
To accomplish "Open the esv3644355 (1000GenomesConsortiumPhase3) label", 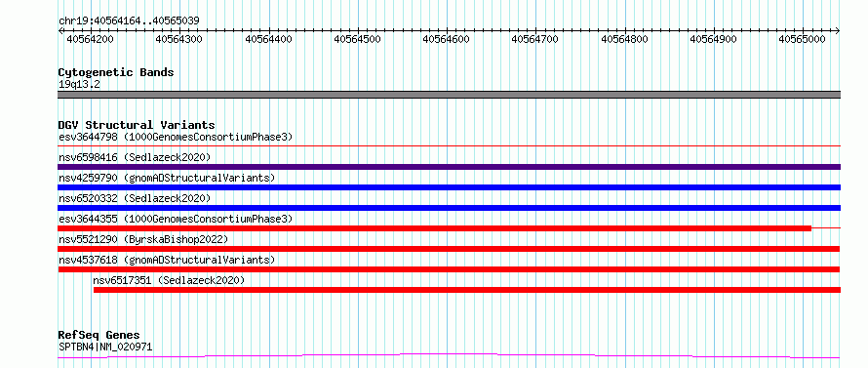I will coord(176,219).
